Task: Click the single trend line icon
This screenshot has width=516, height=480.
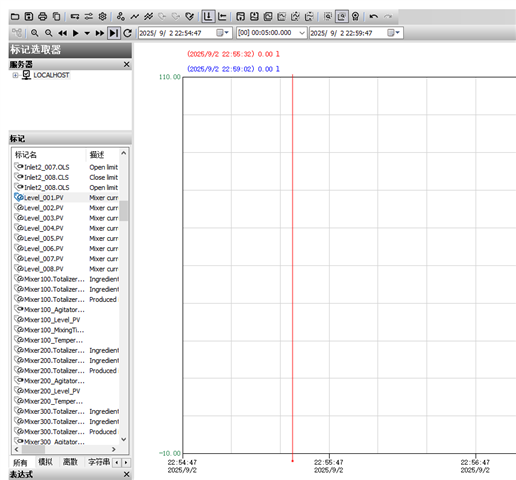Action: [x=135, y=16]
